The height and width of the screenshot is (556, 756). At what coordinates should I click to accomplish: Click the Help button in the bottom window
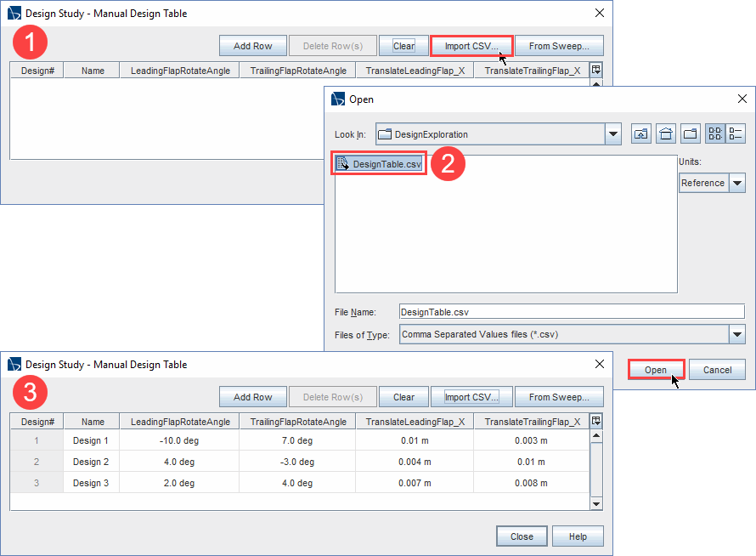[x=578, y=536]
